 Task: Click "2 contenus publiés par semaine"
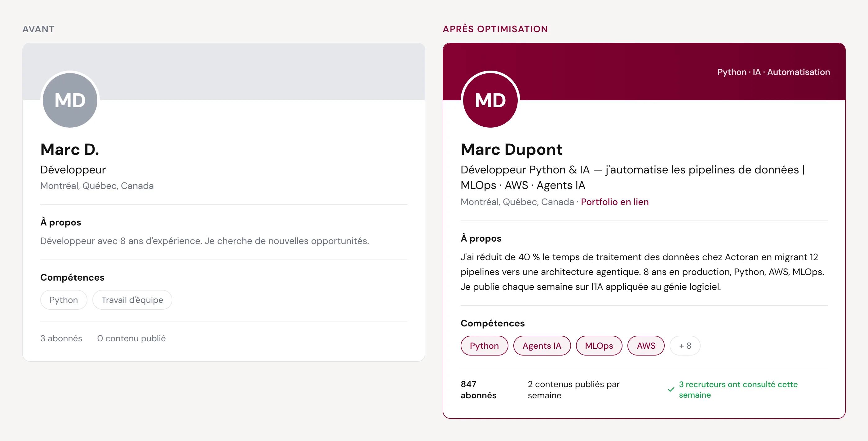(573, 390)
